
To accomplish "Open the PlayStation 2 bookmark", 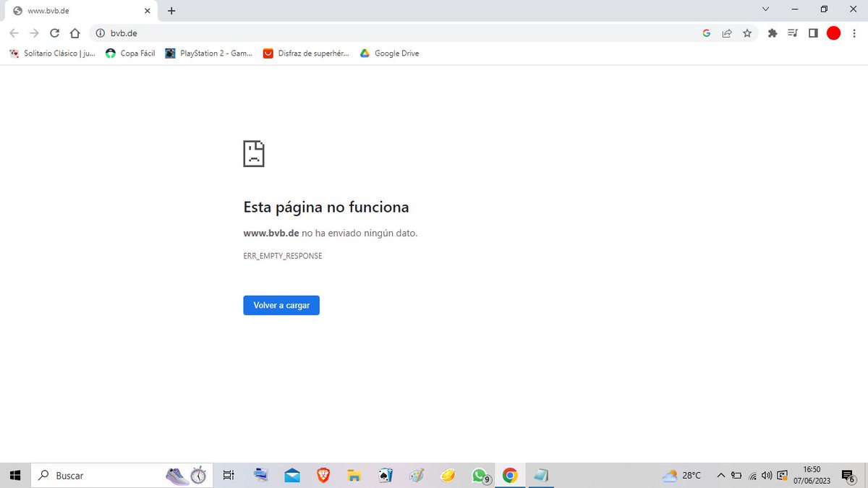I will click(x=208, y=53).
